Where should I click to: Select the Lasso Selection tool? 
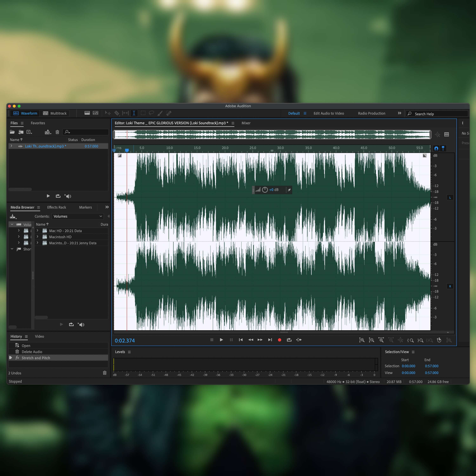[x=151, y=113]
